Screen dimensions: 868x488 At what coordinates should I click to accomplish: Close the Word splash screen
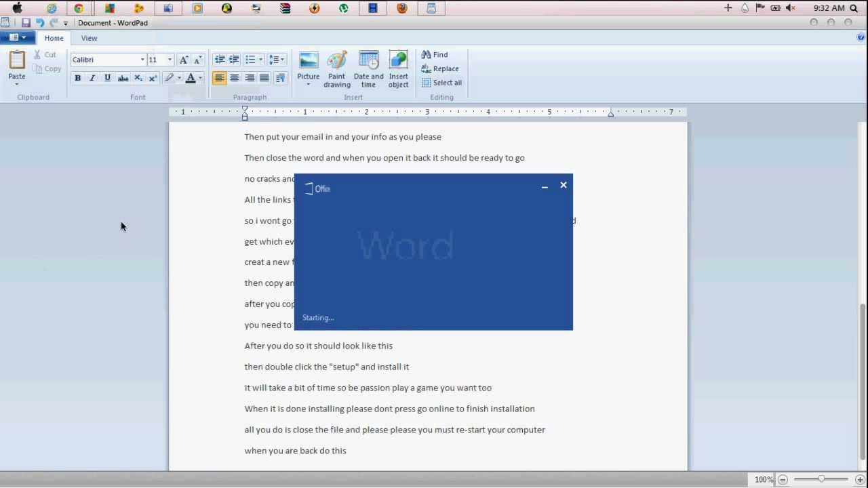click(564, 185)
